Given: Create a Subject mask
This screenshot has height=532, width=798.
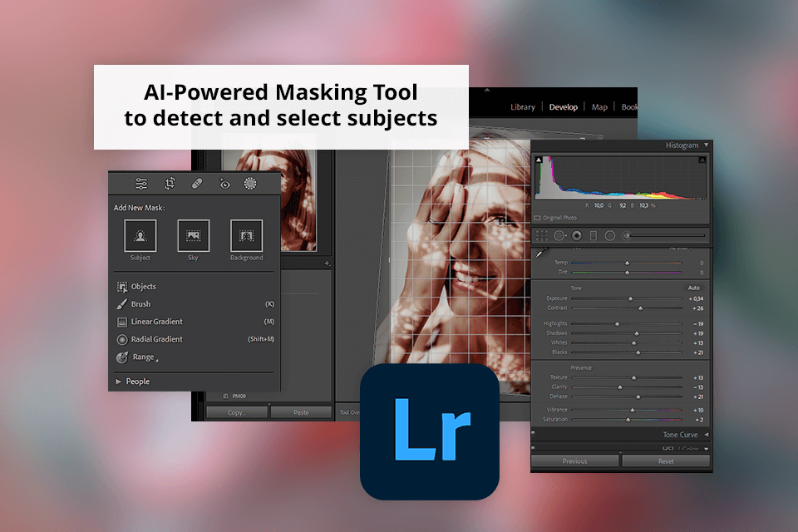Looking at the screenshot, I should pos(140,236).
